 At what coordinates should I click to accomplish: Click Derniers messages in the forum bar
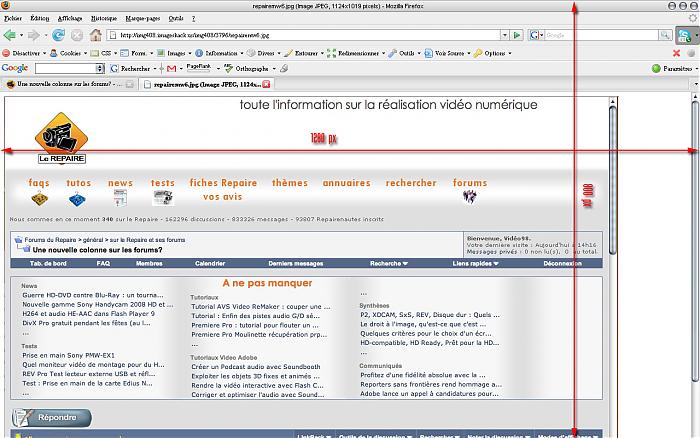tap(296, 263)
